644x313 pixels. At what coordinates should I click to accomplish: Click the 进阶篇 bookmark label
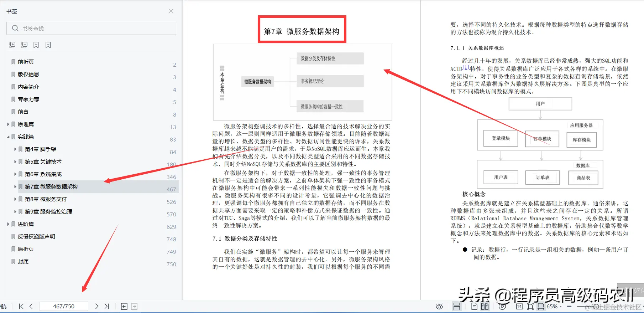point(26,224)
